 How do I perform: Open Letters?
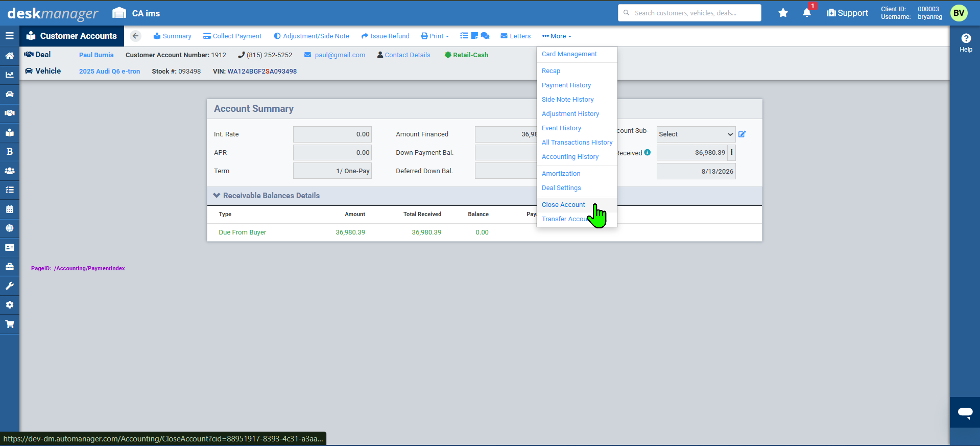click(515, 36)
